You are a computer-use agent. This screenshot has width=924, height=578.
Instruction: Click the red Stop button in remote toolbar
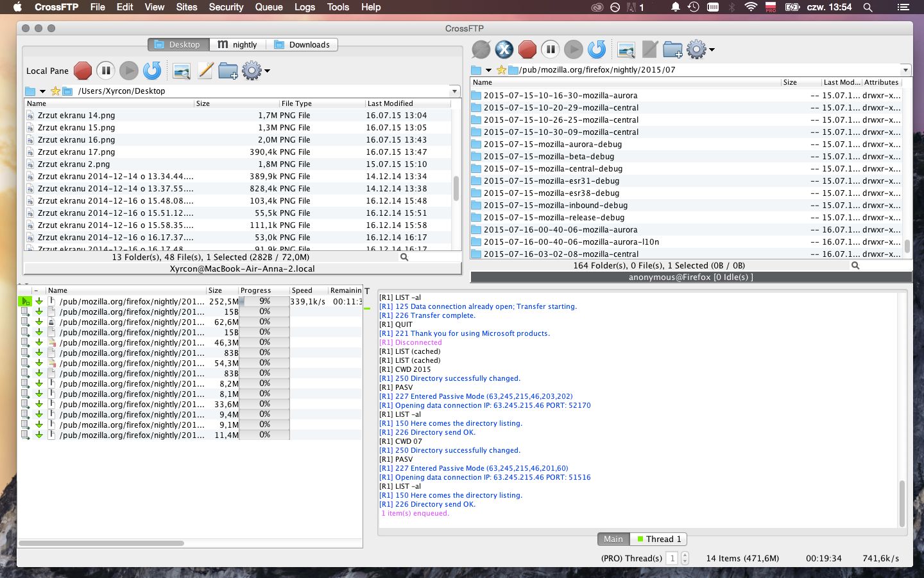[x=527, y=49]
